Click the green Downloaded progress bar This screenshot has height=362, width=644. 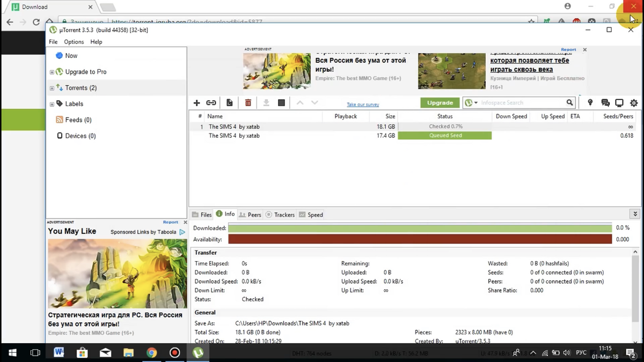pos(420,228)
